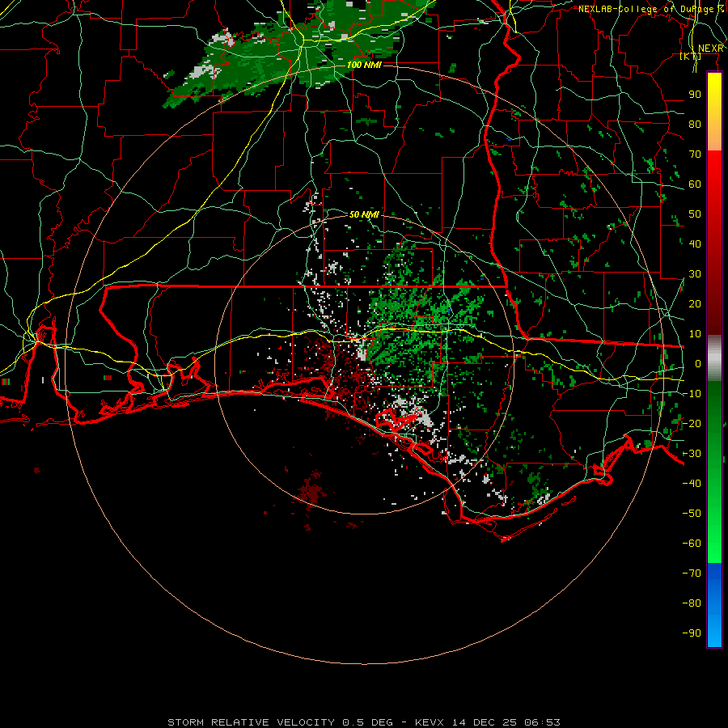Select the -50 value on velocity scale

pos(692,514)
